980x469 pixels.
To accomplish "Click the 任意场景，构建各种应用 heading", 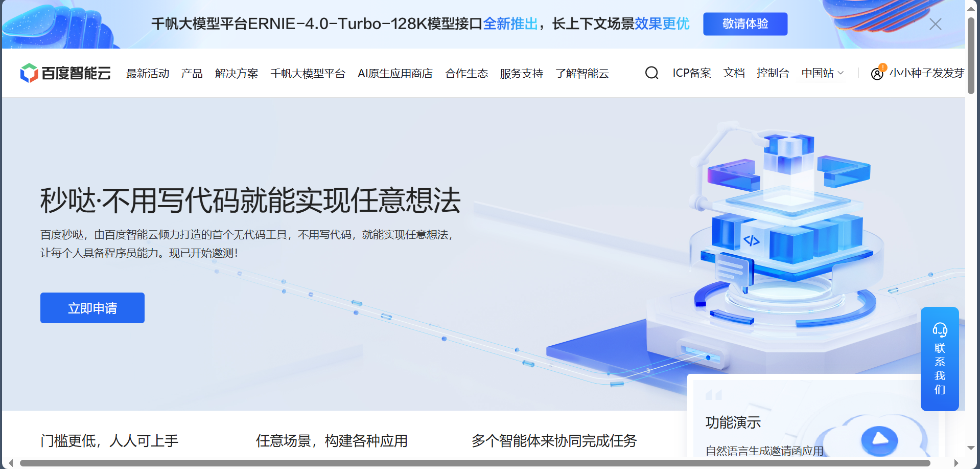I will point(332,441).
